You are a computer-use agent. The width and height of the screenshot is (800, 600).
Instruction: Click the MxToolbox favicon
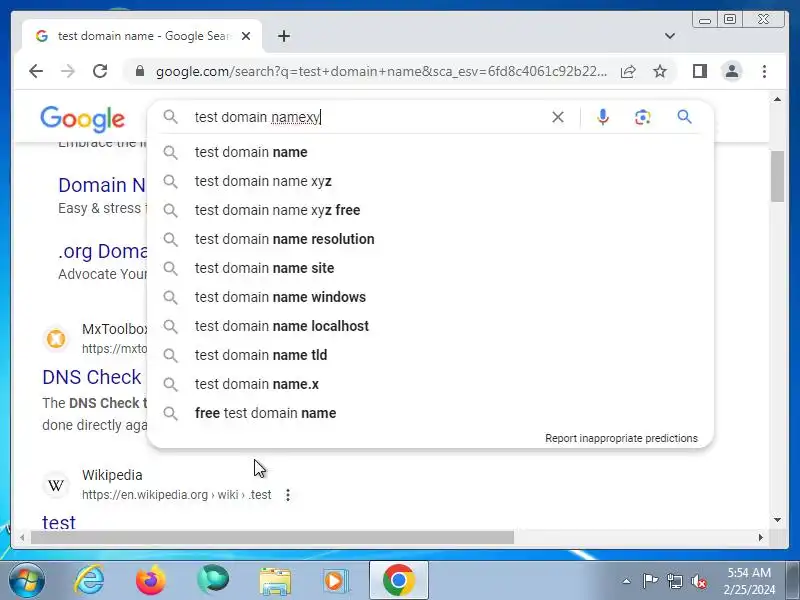(56, 338)
